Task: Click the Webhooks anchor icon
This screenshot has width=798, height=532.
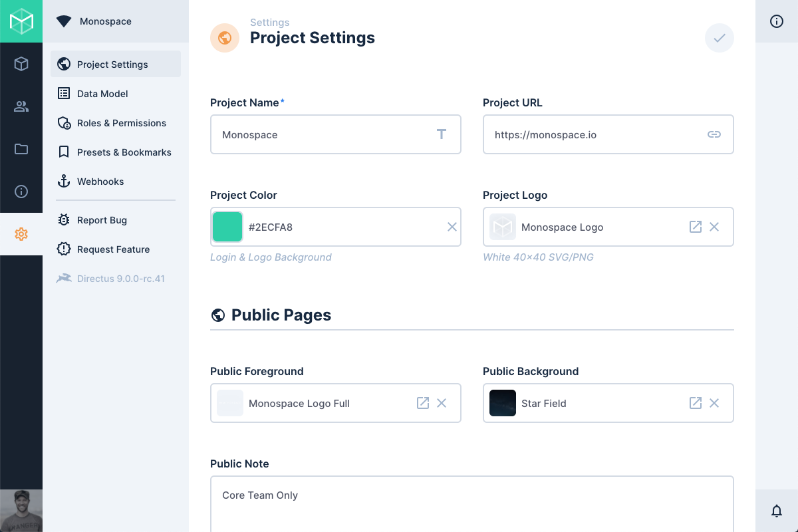Action: (x=64, y=181)
